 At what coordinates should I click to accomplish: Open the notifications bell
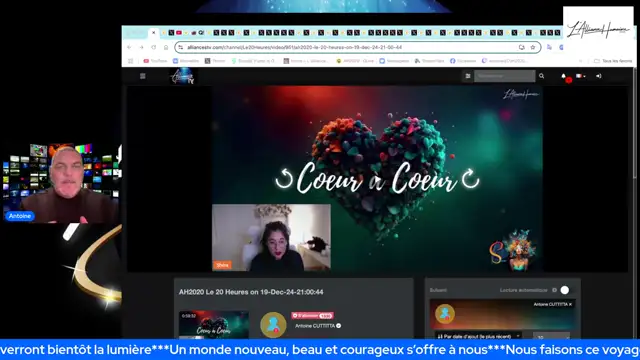tap(564, 76)
